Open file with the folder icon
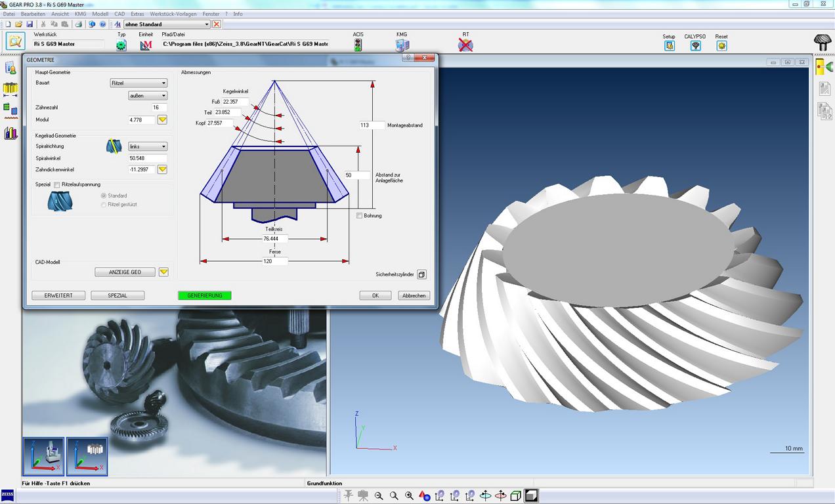Screen dimensions: 835x504 (19, 24)
